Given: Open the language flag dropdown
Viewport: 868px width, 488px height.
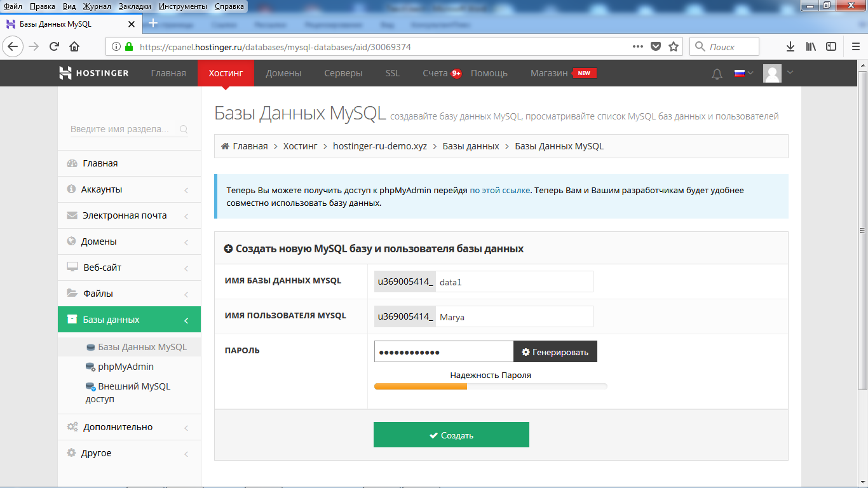Looking at the screenshot, I should (743, 73).
